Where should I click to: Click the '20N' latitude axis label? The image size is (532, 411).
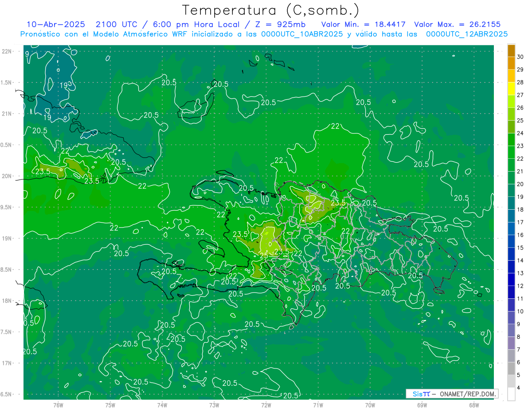7,176
